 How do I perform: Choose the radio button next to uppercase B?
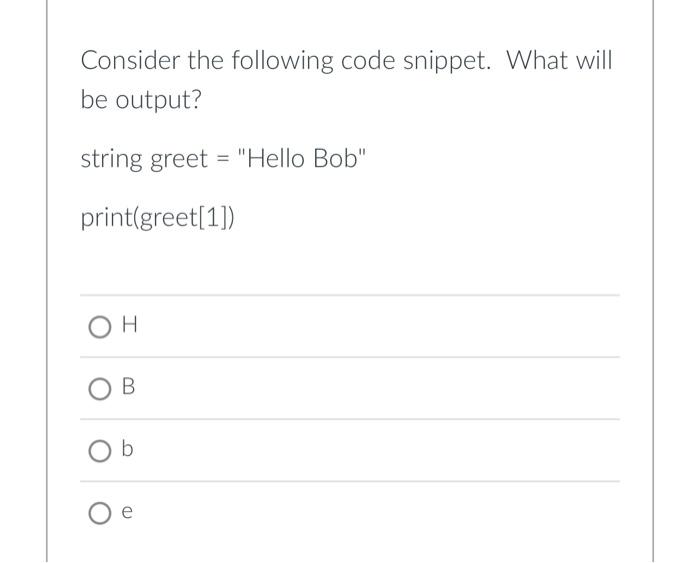(x=100, y=389)
